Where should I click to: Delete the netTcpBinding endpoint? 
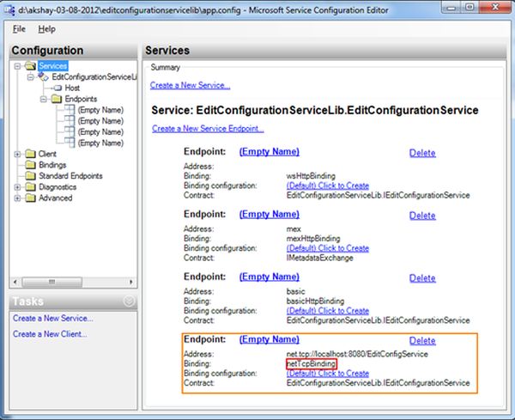coord(422,340)
